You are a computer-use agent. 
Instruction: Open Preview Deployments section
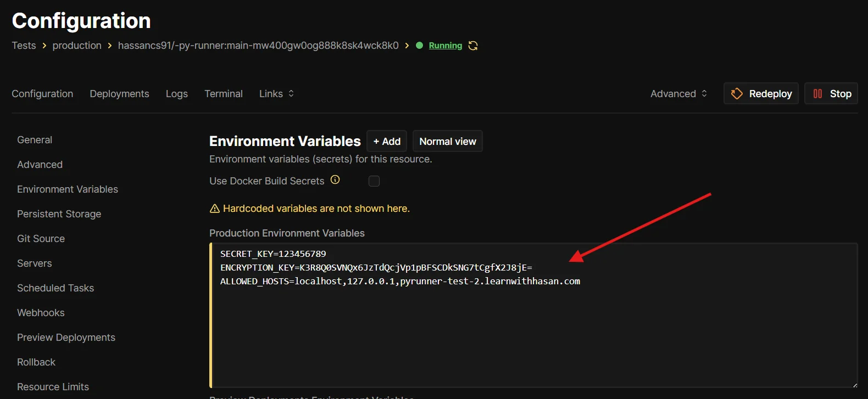click(66, 338)
